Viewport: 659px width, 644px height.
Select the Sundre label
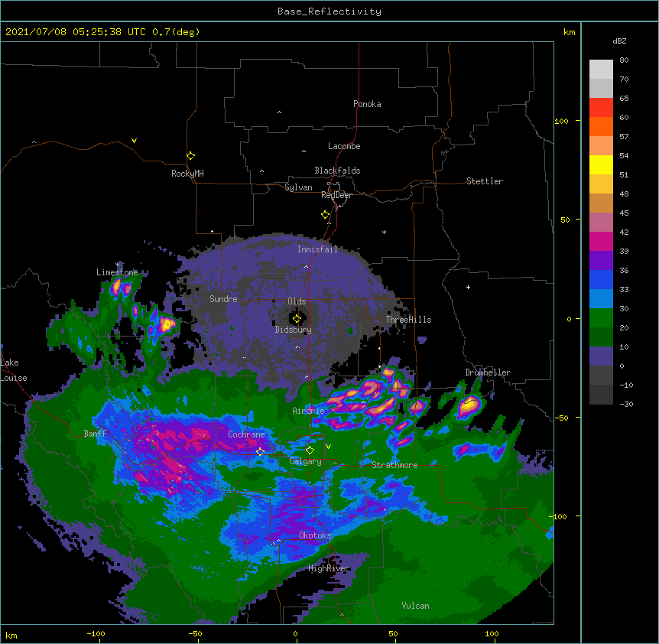pos(223,299)
